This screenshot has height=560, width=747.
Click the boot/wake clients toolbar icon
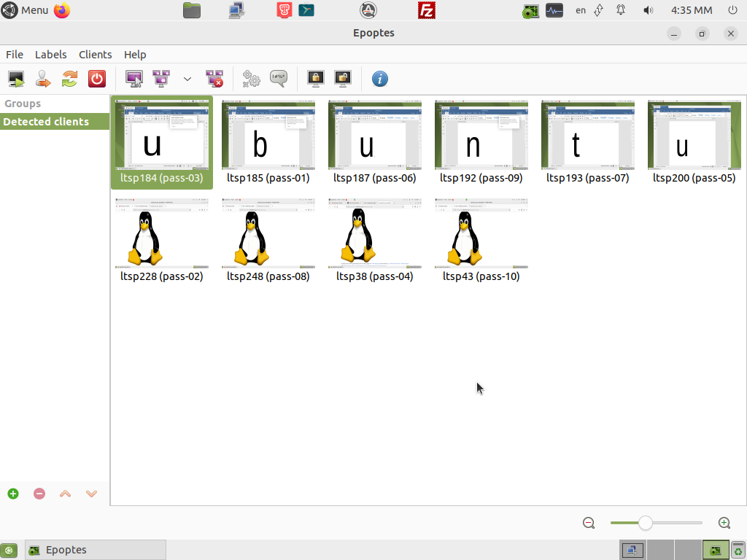(16, 79)
